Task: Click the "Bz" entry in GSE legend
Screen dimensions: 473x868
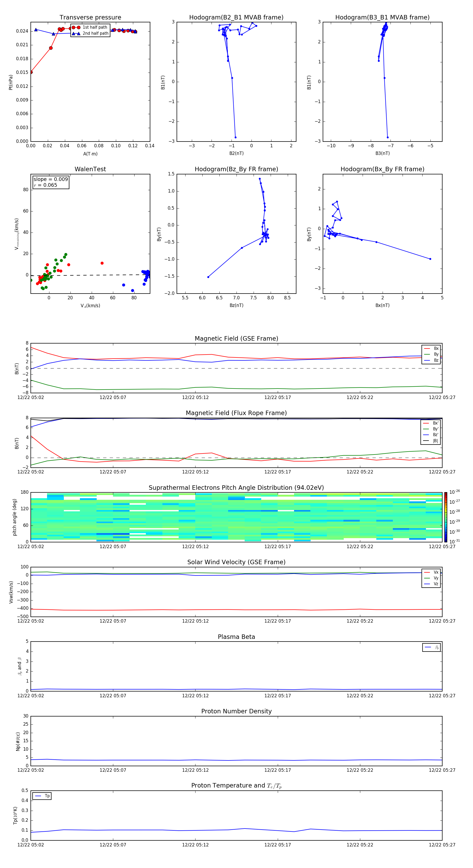Action: (431, 360)
